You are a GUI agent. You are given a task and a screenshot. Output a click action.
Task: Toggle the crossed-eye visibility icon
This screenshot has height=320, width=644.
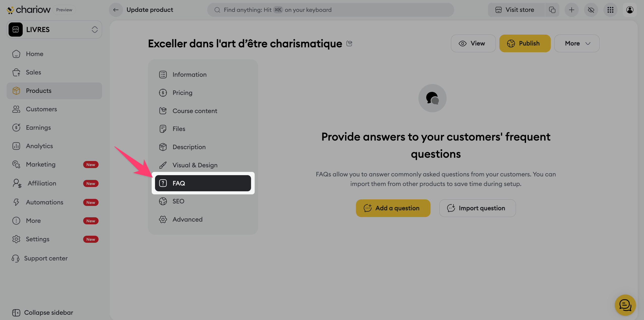click(591, 10)
